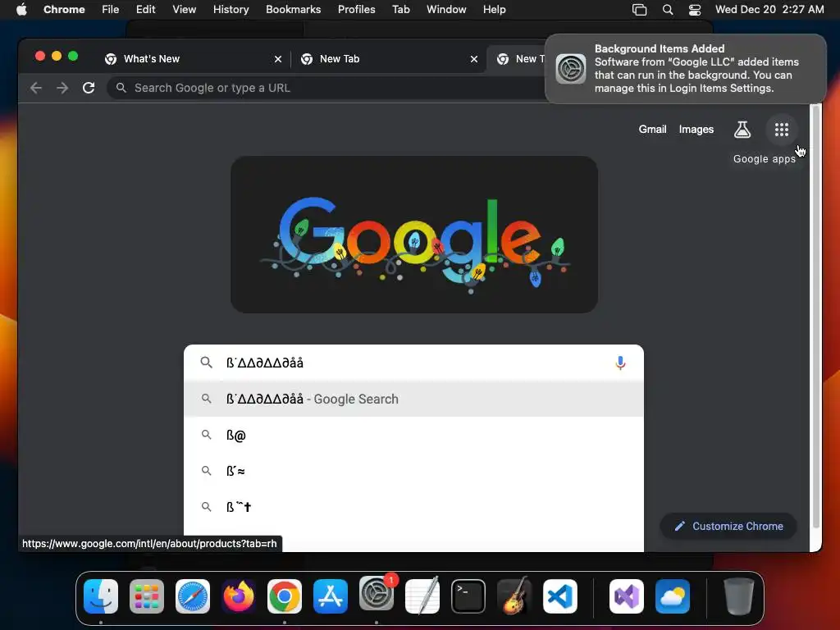This screenshot has height=630, width=840.
Task: Select the '- Google Search' suggestion row
Action: click(413, 399)
